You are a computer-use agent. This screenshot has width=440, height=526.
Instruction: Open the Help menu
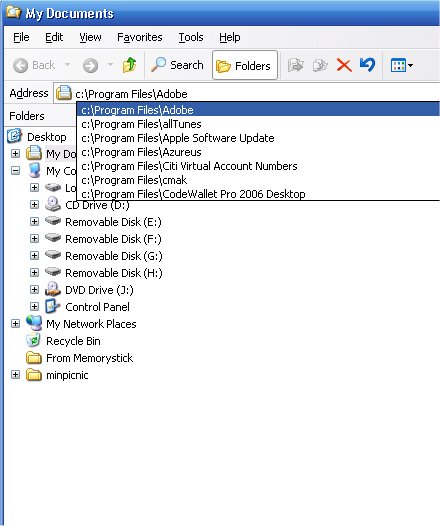230,37
